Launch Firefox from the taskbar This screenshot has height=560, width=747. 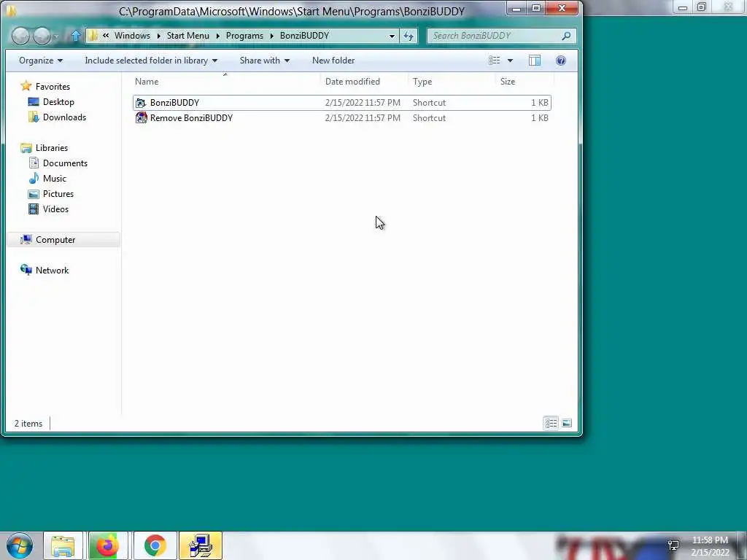(108, 545)
